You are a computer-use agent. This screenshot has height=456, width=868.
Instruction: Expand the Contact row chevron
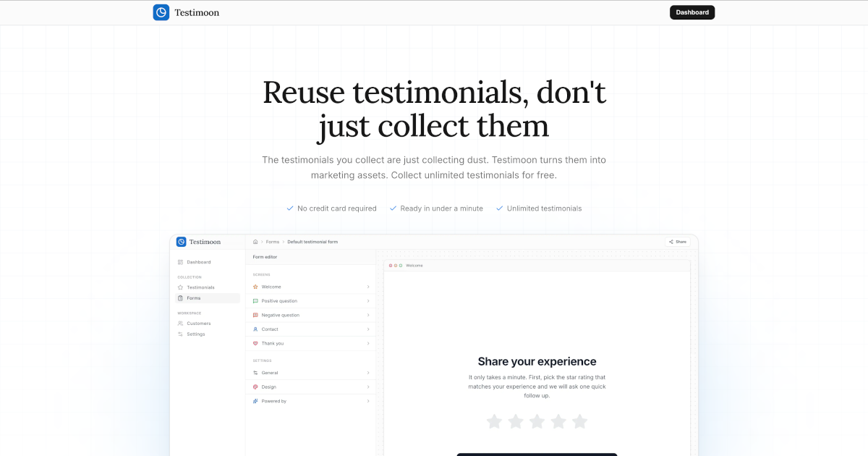[368, 329]
